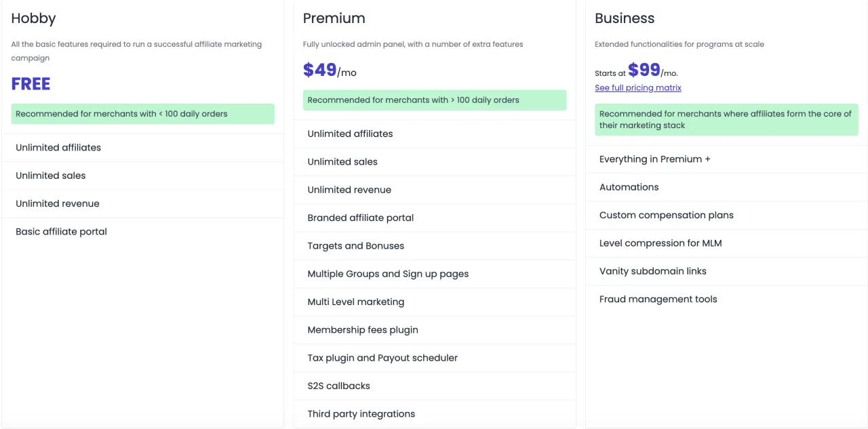Select the Business plan heading
Image resolution: width=868 pixels, height=429 pixels.
click(x=625, y=18)
